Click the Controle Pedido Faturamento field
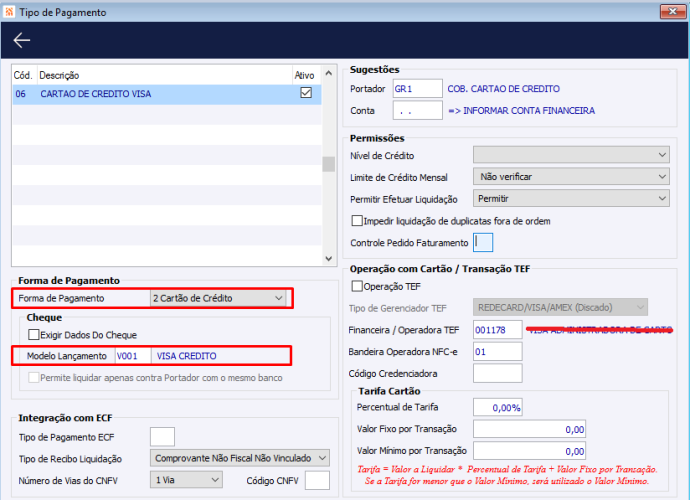The image size is (690, 500). point(483,242)
